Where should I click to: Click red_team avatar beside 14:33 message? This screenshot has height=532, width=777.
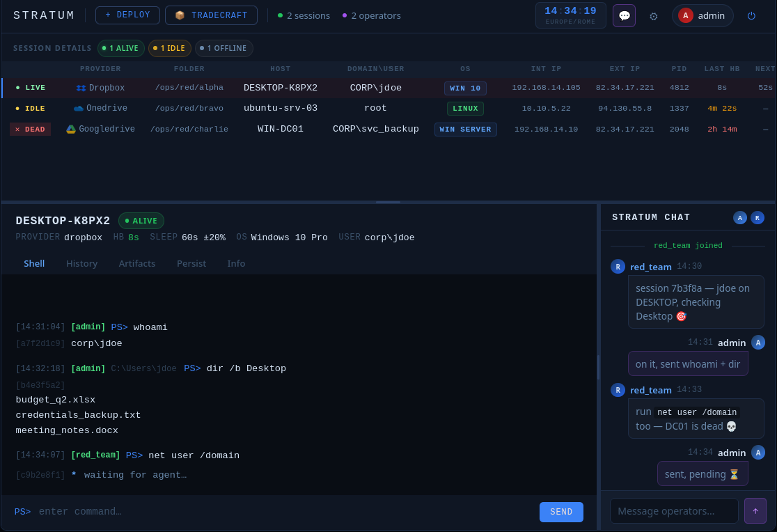pos(618,390)
